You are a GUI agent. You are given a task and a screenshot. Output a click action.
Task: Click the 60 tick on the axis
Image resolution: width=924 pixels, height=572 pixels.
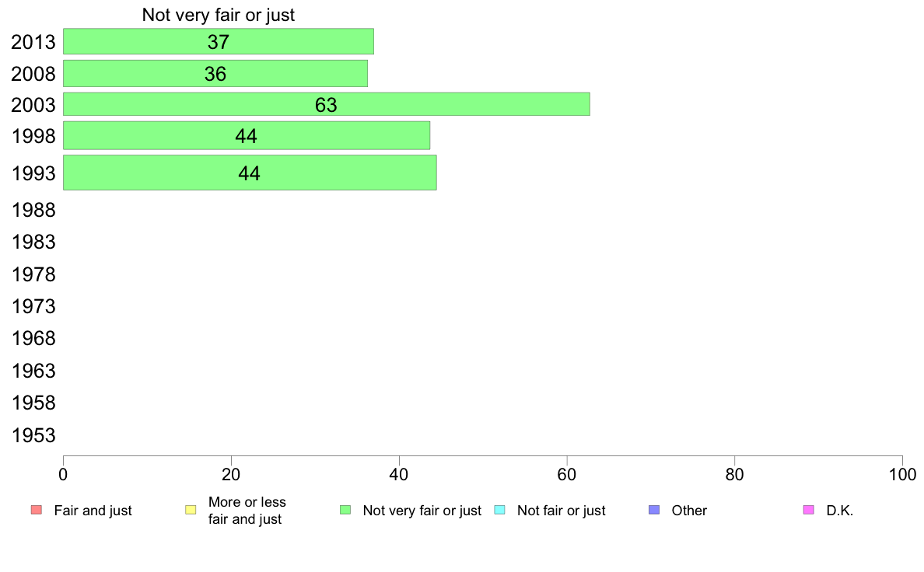(x=567, y=474)
